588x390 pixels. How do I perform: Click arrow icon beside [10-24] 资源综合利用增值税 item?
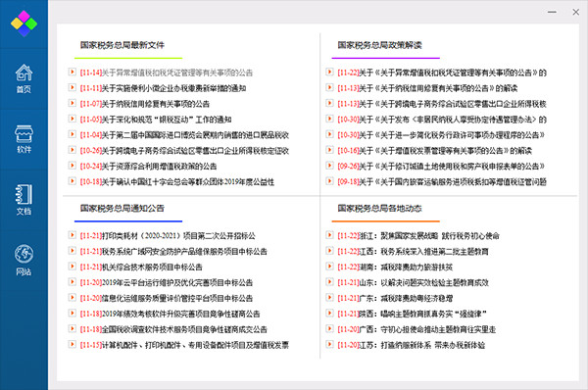[x=72, y=166]
